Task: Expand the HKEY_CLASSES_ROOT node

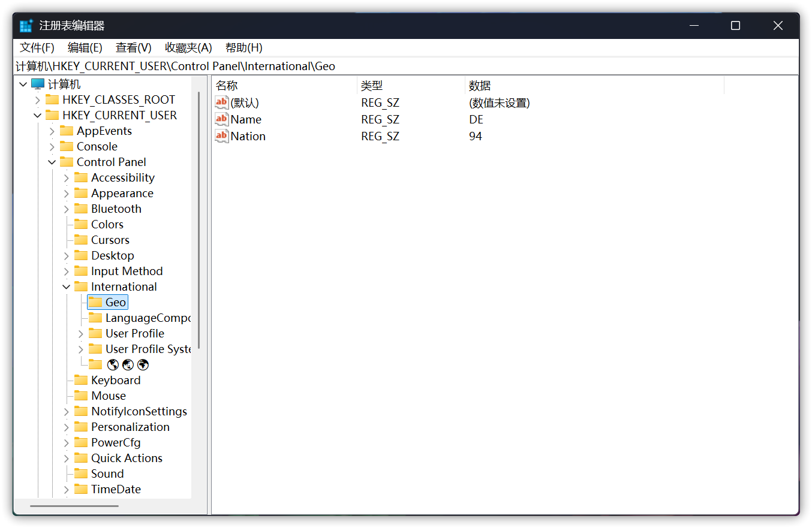Action: pos(38,99)
